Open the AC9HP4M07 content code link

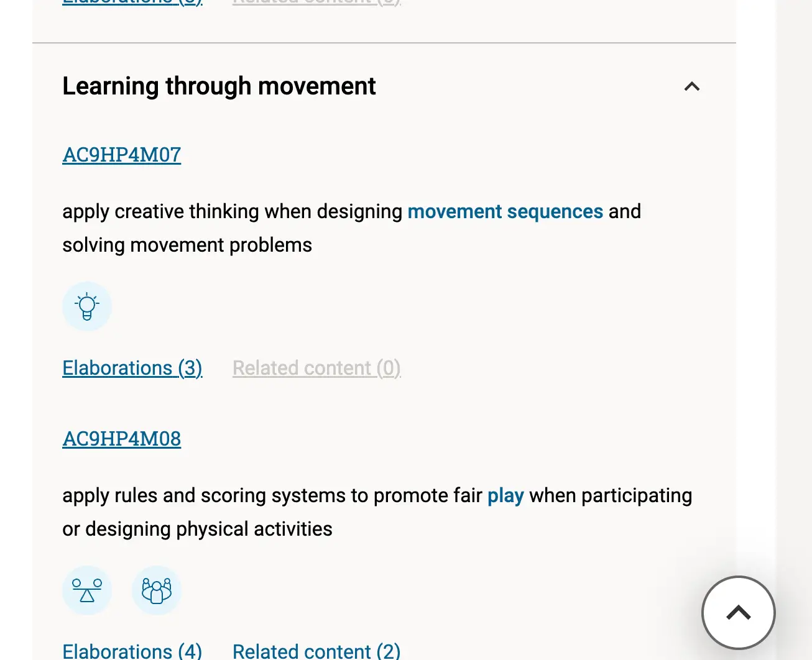(x=122, y=155)
